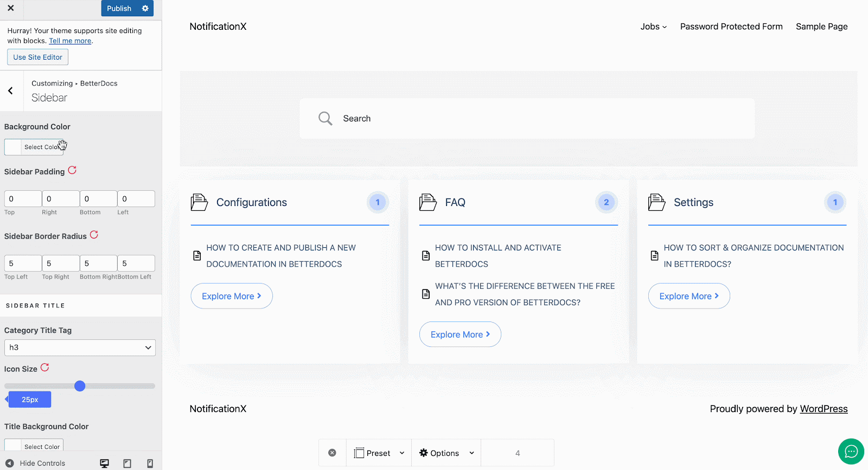The width and height of the screenshot is (868, 470).
Task: Open the Category Title Tag dropdown
Action: 80,347
